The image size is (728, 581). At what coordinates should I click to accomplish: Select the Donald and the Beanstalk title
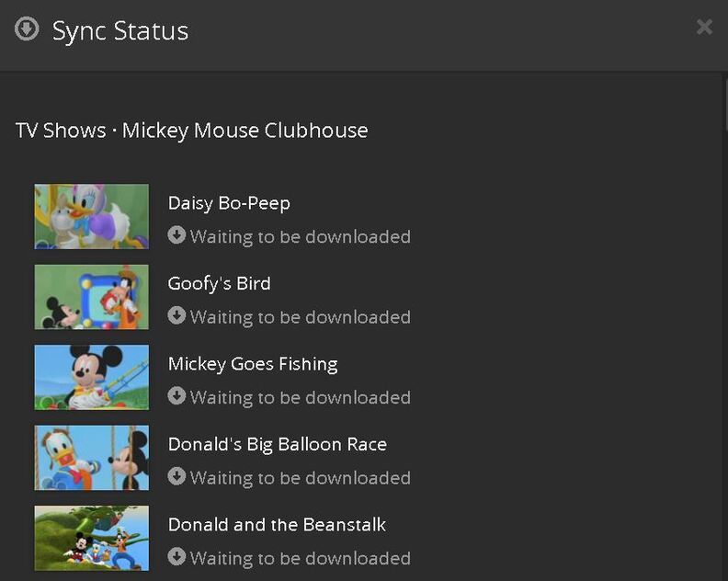coord(277,525)
